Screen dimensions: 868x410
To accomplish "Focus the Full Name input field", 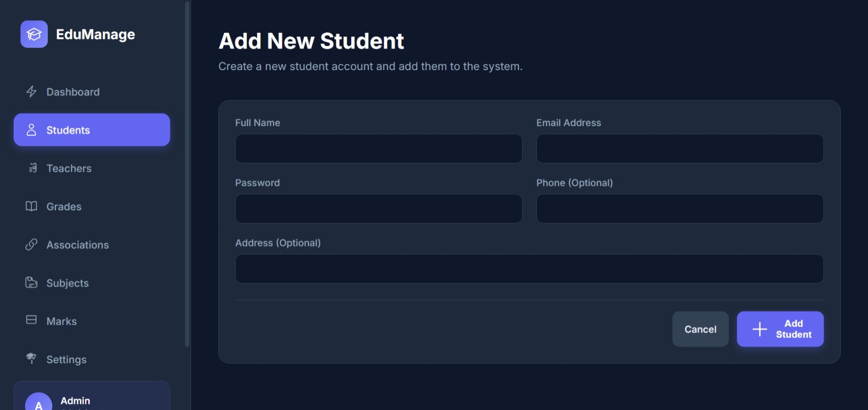I will pos(379,149).
